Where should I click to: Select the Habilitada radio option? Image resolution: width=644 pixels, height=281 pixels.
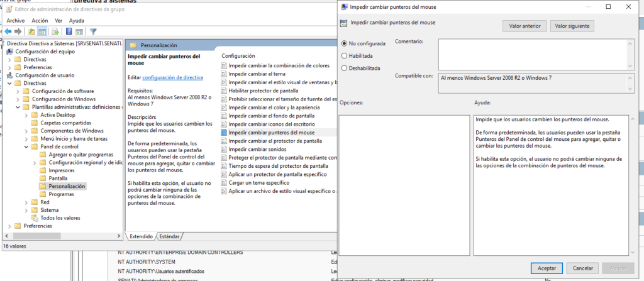[x=344, y=55]
